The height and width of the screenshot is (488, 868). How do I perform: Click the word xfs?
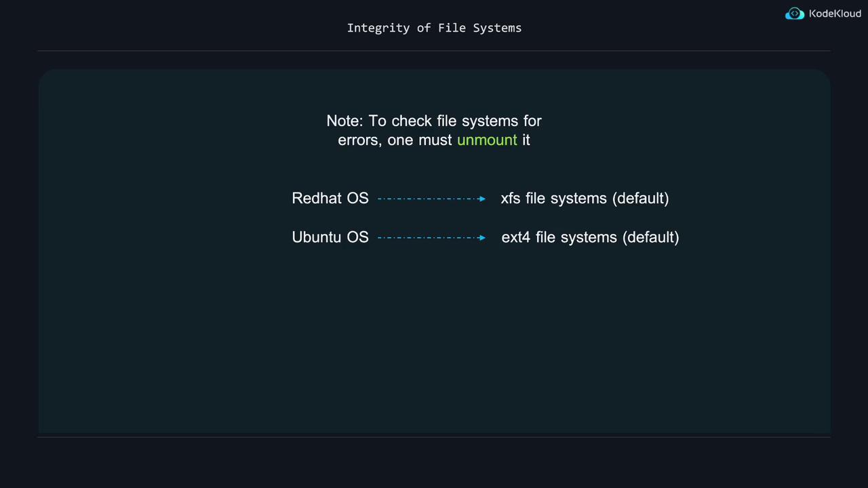[510, 199]
